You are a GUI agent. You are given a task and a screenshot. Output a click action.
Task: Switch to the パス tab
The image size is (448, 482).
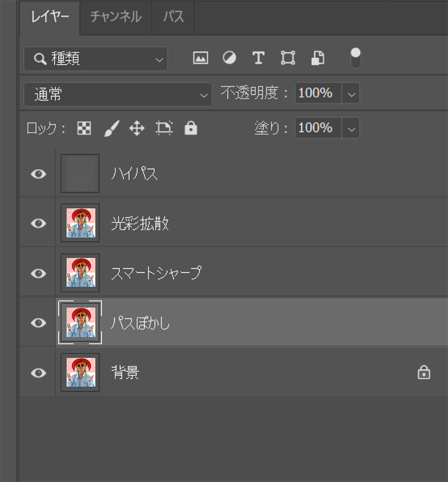pos(173,17)
